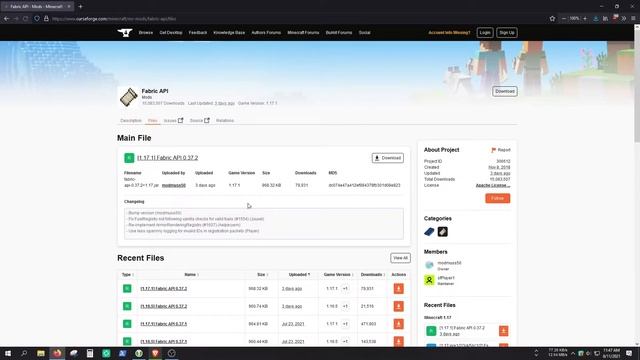Open Windows taskbar search

pos(24,353)
